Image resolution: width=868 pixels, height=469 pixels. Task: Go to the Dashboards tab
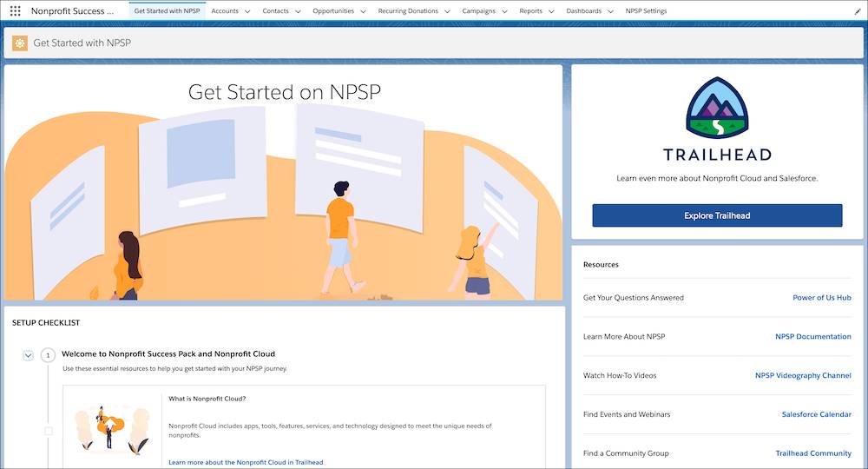point(584,10)
